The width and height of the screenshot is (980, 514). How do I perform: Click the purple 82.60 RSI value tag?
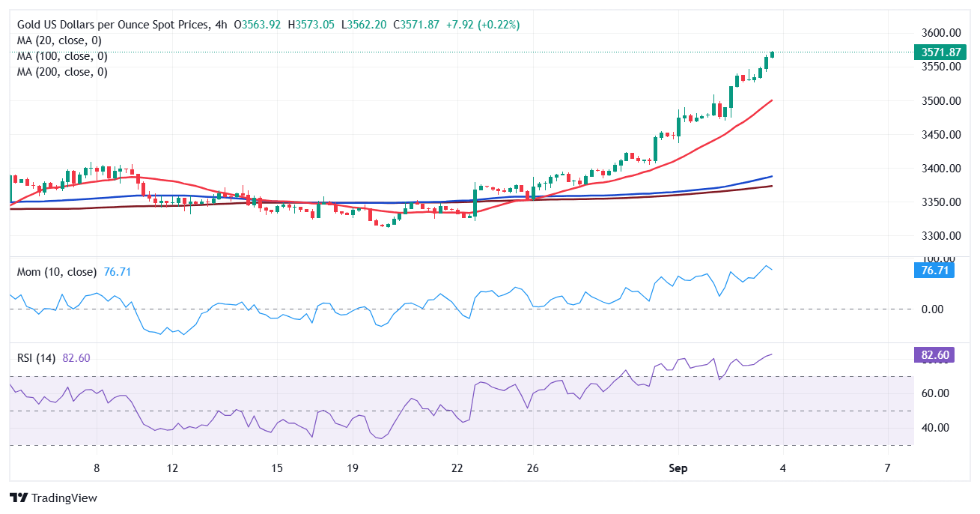[x=934, y=355]
